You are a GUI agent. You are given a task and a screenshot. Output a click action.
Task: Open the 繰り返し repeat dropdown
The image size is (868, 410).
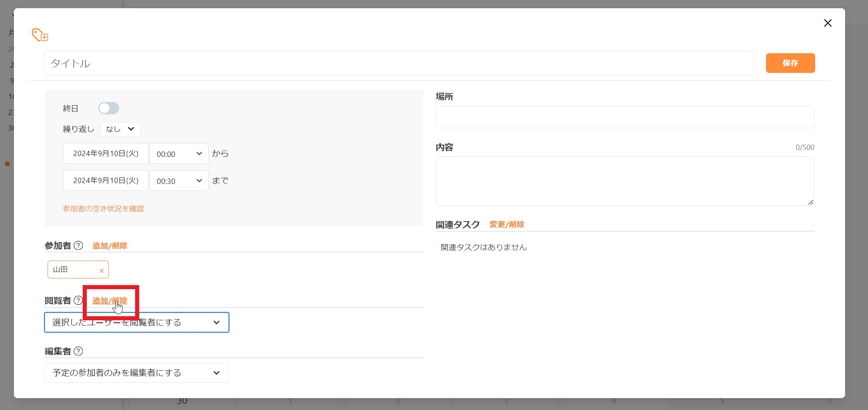click(x=120, y=129)
